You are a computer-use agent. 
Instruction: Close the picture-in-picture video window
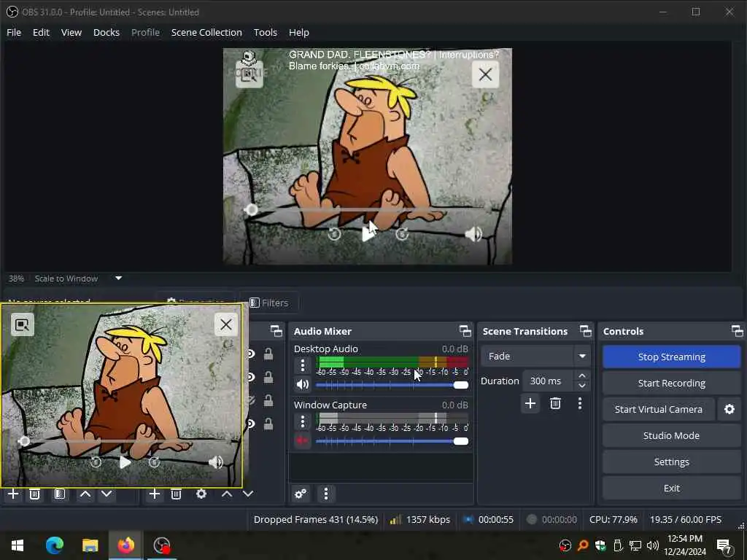(x=226, y=324)
